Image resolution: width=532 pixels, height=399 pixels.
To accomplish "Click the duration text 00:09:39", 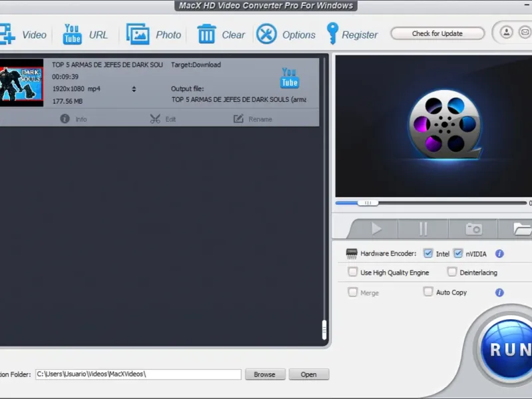I will click(x=65, y=76).
